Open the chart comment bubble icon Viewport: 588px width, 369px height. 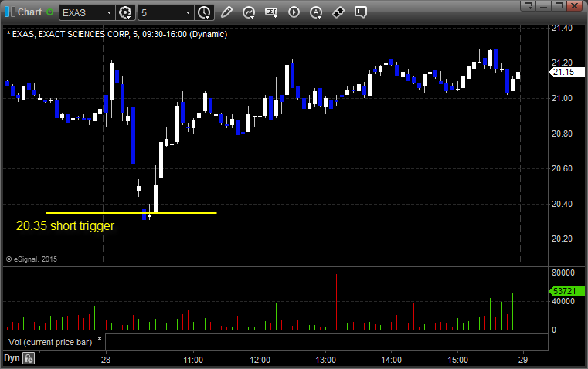(x=360, y=12)
